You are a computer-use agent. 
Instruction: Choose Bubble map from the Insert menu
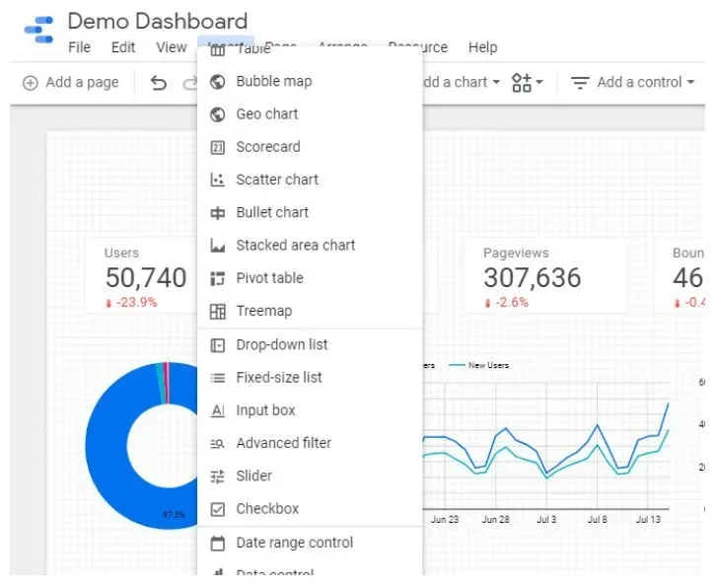pyautogui.click(x=310, y=82)
